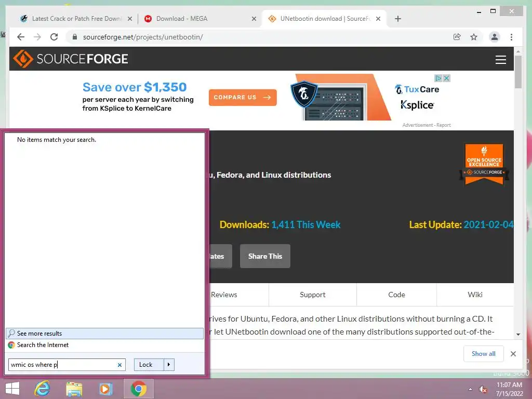This screenshot has width=532, height=399.
Task: Open the Windows Start button
Action: 12,389
